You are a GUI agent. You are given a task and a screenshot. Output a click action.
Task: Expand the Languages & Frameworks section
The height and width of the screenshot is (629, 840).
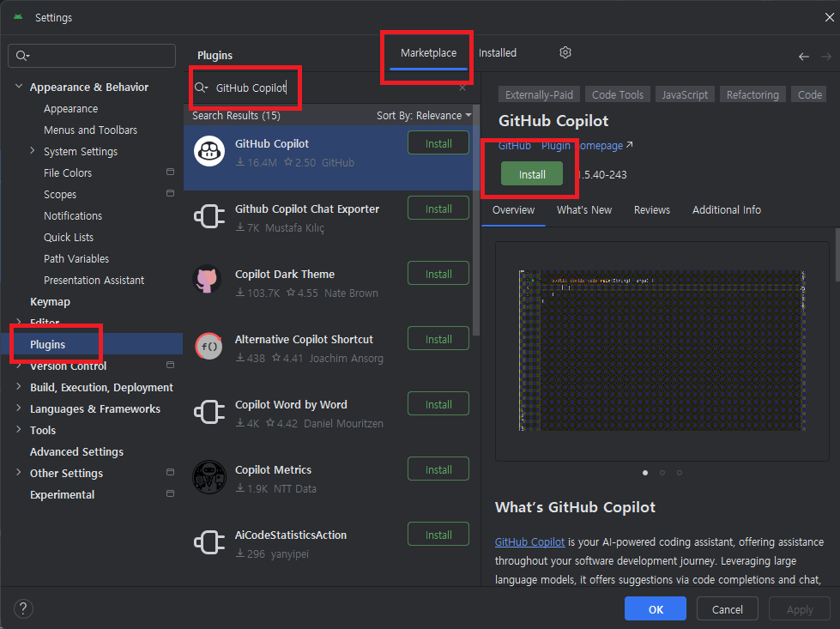coord(19,408)
